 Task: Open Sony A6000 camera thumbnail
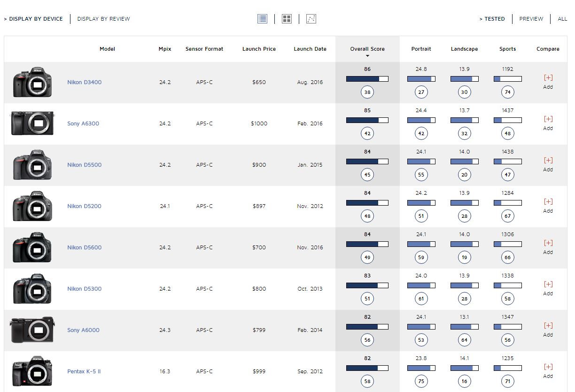click(x=32, y=330)
